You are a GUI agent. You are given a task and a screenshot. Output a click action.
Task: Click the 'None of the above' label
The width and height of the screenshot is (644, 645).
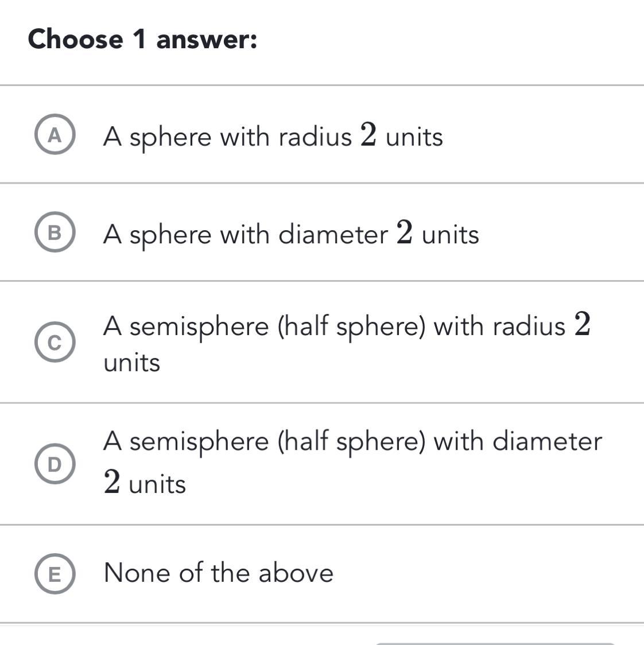coord(218,573)
